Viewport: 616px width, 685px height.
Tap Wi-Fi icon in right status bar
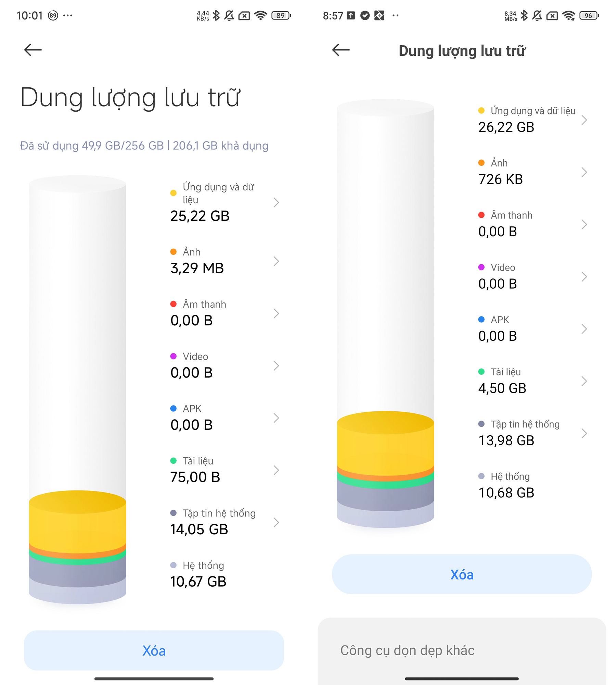(x=569, y=15)
